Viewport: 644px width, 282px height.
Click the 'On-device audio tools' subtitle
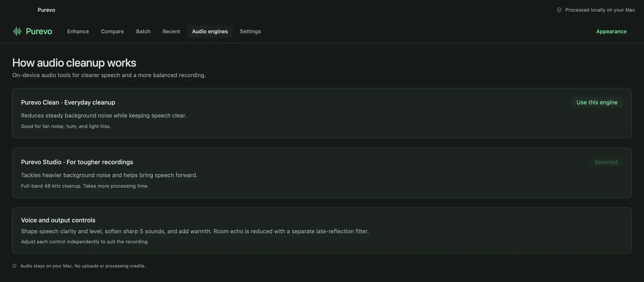109,75
